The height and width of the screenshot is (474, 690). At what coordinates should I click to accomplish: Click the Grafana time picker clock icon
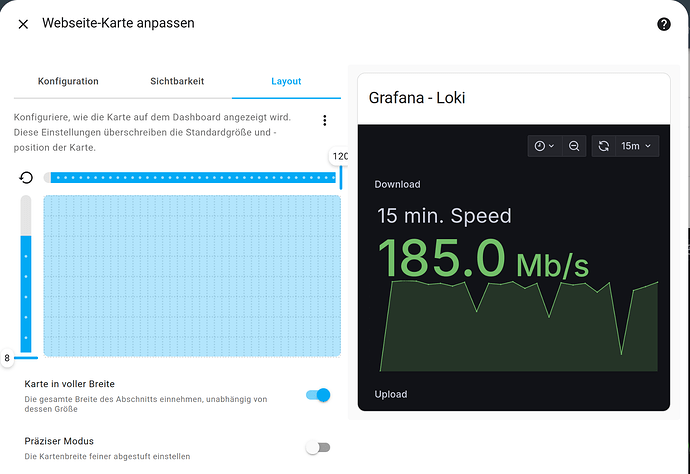coord(540,146)
